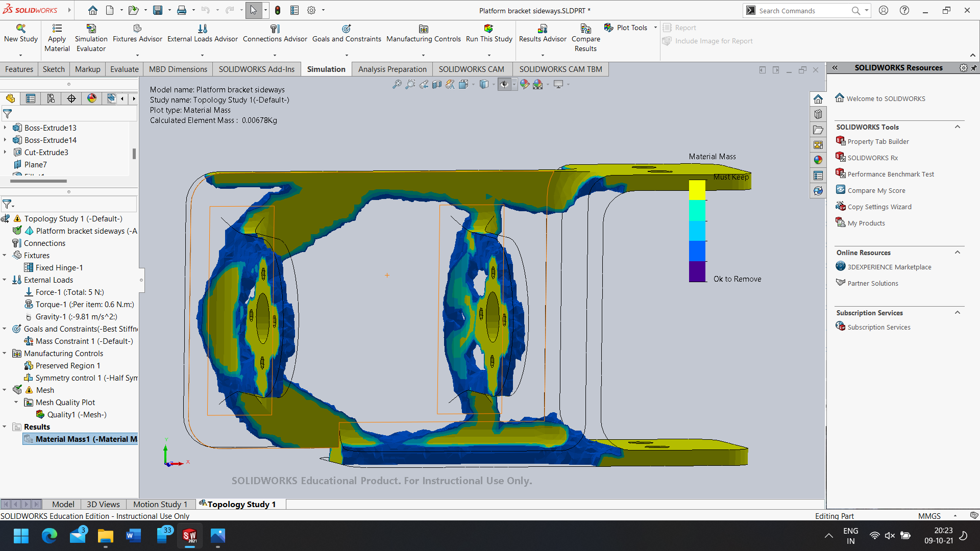
Task: Click the New Study icon
Action: click(x=21, y=33)
